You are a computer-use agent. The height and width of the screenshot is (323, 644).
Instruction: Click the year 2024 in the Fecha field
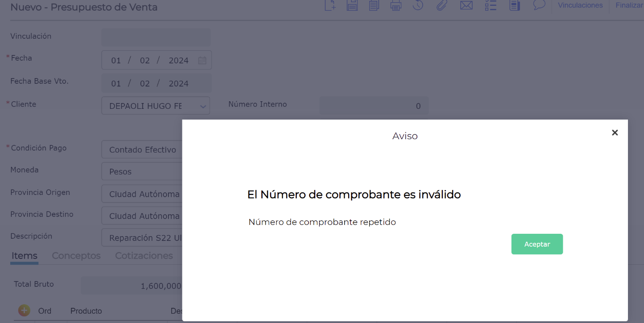click(178, 61)
